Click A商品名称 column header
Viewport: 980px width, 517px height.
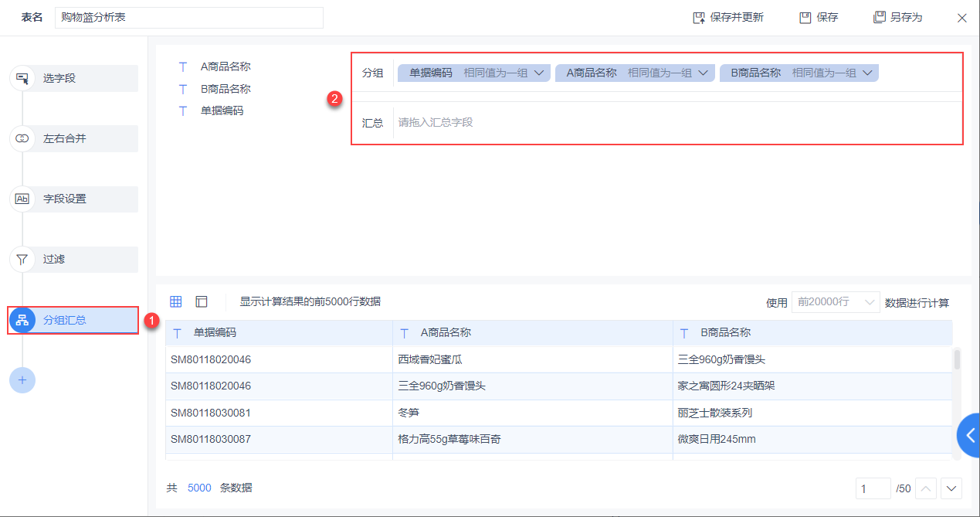pos(533,333)
